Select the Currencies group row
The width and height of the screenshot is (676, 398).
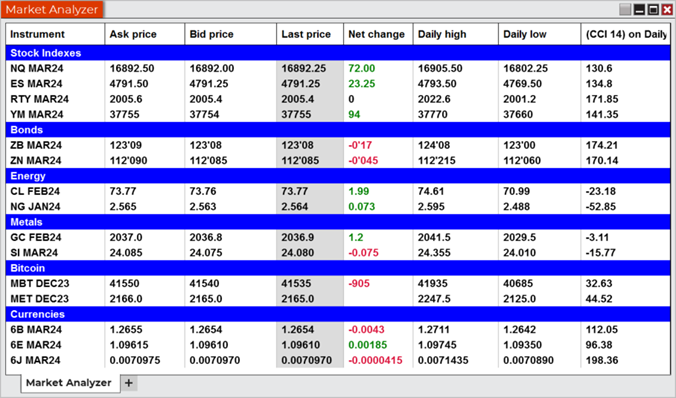[x=338, y=314]
